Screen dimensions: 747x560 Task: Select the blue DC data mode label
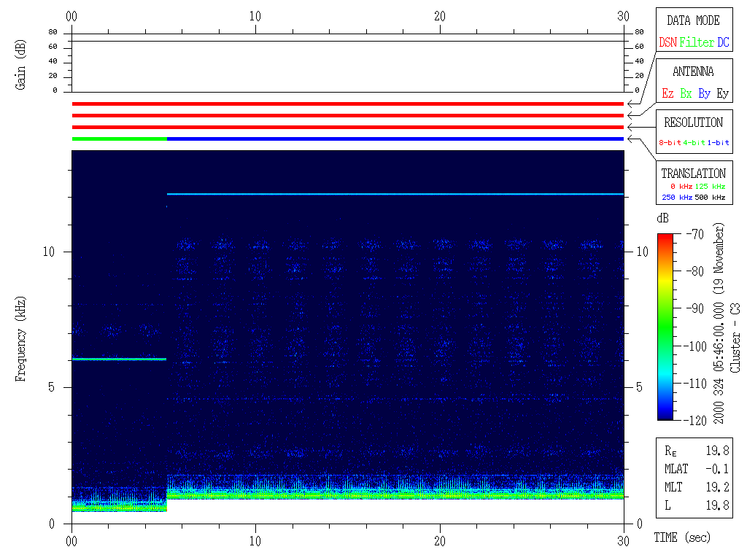(723, 43)
